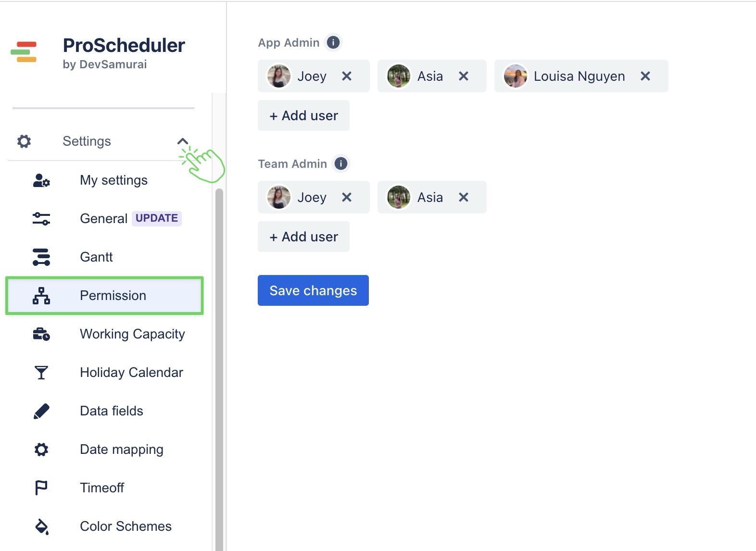Click the Gantt chart icon

point(41,257)
